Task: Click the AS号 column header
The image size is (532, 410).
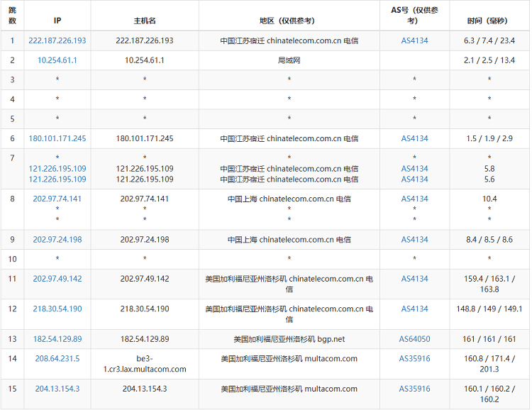Action: 415,16
